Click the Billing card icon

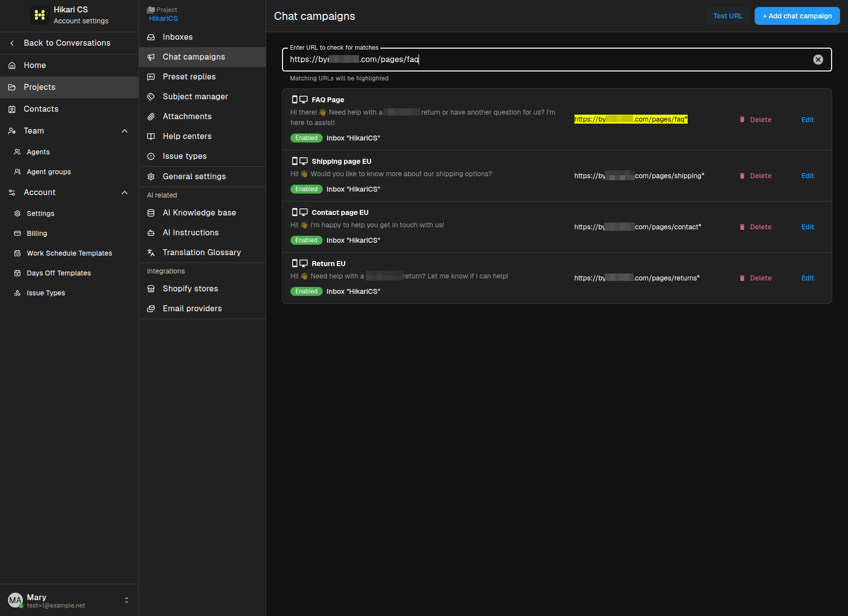click(17, 233)
